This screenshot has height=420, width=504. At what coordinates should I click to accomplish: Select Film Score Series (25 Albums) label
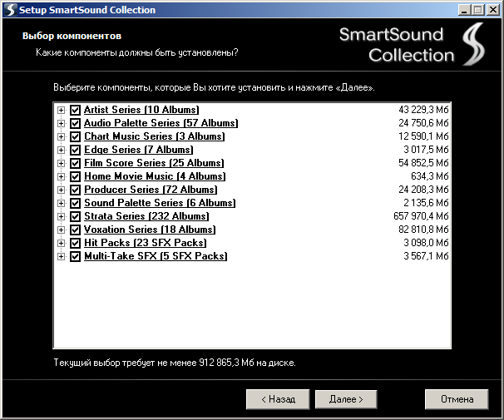(154, 163)
